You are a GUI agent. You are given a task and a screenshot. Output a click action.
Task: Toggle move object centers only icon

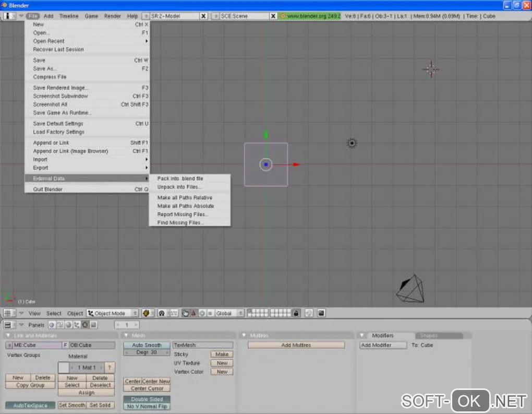174,313
